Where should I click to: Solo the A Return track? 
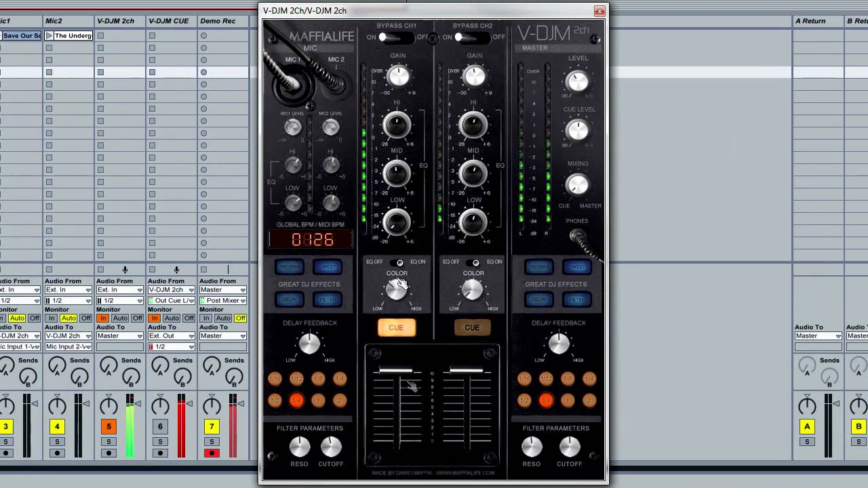coord(807,442)
